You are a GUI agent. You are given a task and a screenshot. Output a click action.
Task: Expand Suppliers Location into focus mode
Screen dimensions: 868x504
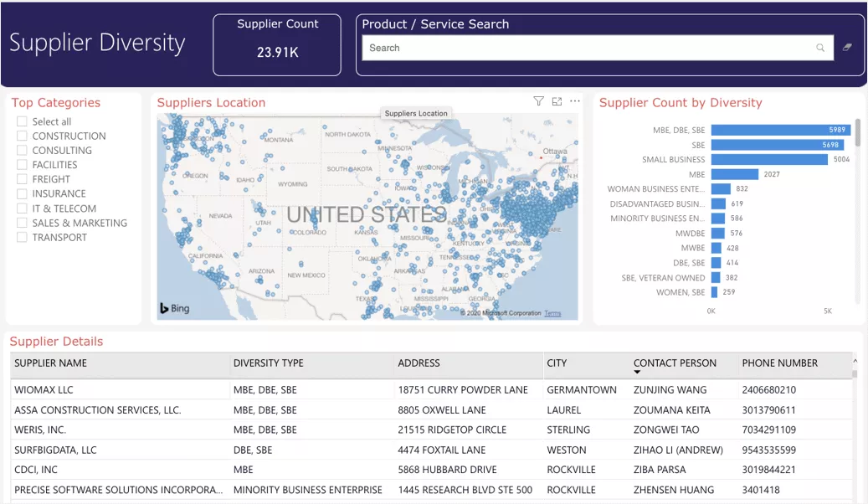coord(557,100)
